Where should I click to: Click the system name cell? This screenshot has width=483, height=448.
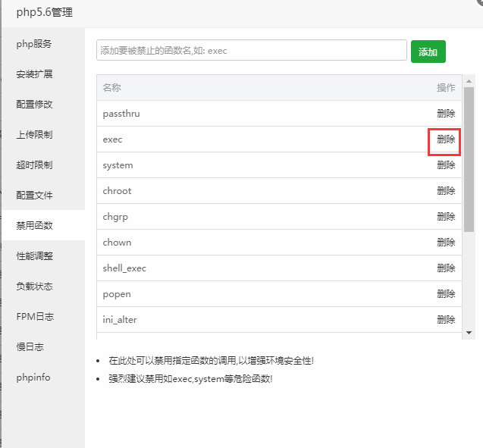point(118,166)
